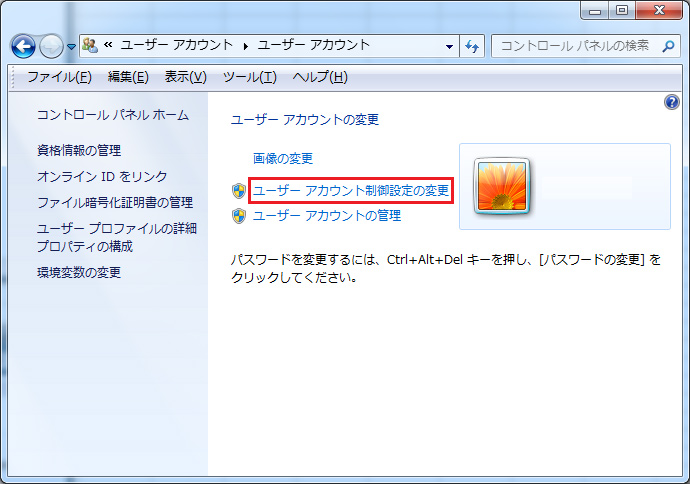Focus the コントロール パネルの検索 search box

(x=586, y=46)
